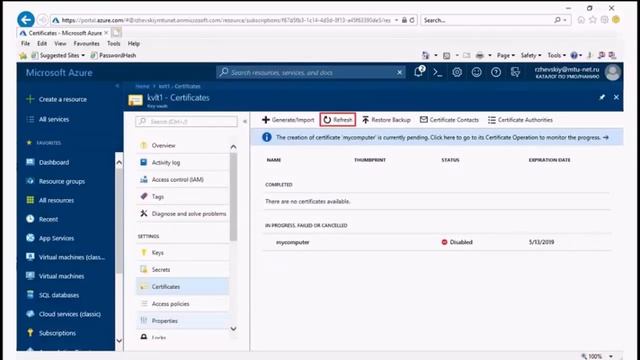Click the Home breadcrumb link
The height and width of the screenshot is (360, 640).
point(142,86)
